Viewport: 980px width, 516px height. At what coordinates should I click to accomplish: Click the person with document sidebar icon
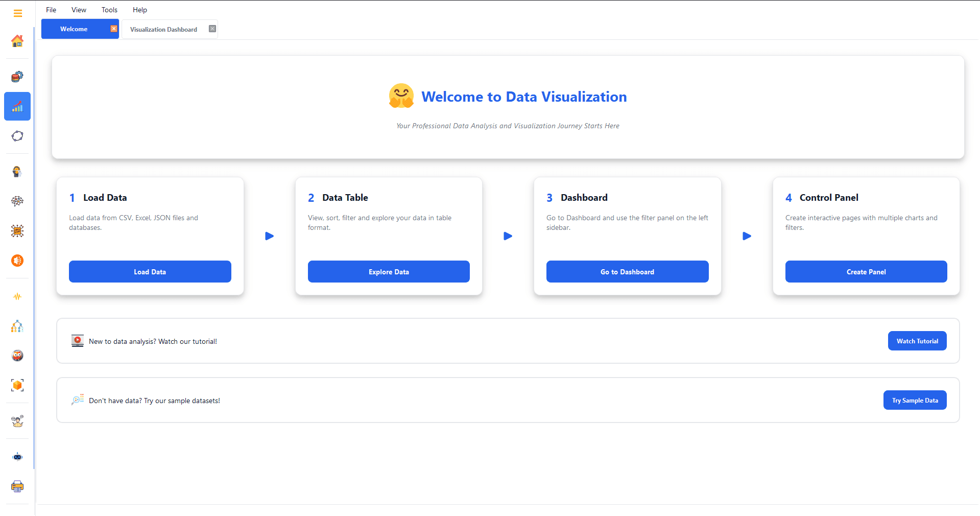(x=17, y=172)
